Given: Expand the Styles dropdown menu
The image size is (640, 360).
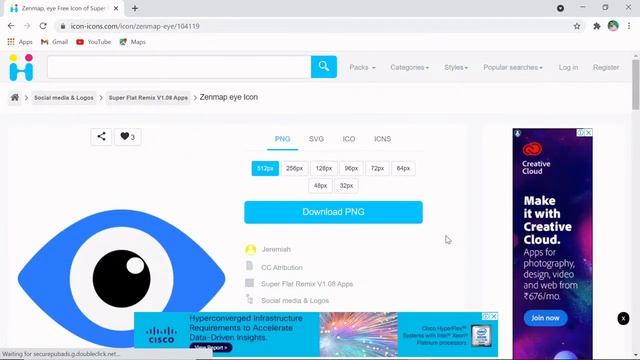Looking at the screenshot, I should point(456,67).
